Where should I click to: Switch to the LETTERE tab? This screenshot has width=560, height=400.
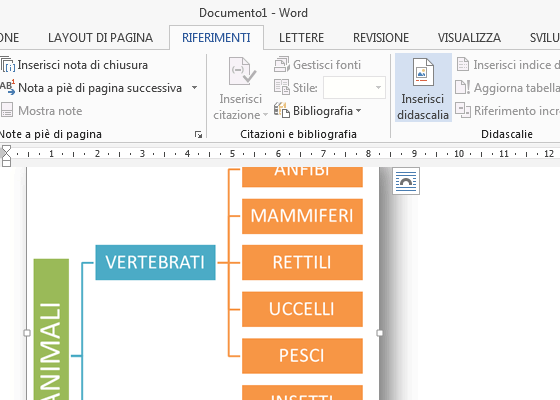click(x=301, y=38)
